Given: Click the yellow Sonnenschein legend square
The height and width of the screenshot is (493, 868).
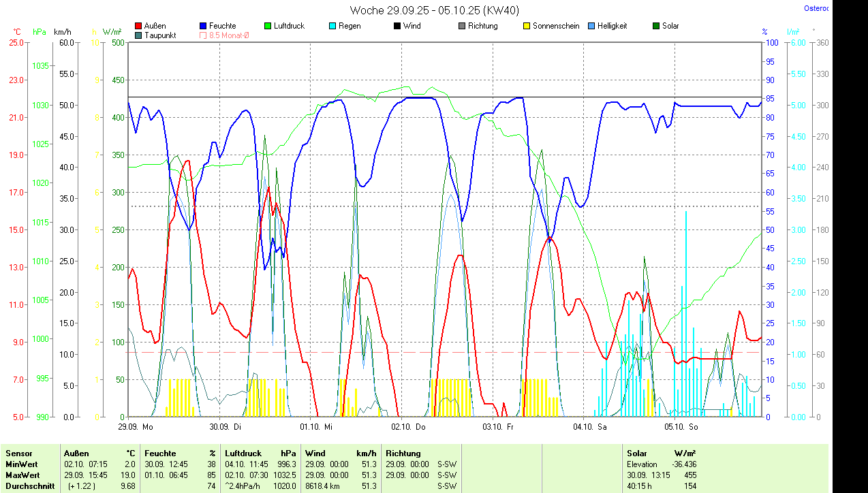Looking at the screenshot, I should click(526, 27).
